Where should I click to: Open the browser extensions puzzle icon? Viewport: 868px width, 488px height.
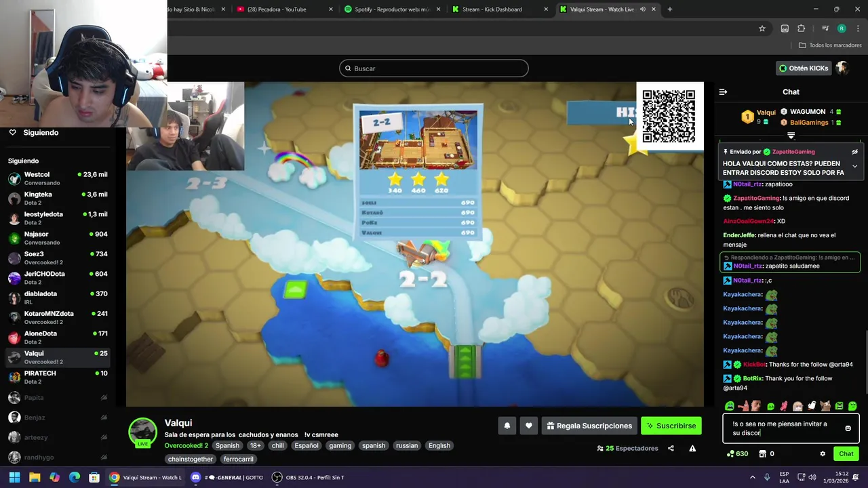[x=801, y=28]
